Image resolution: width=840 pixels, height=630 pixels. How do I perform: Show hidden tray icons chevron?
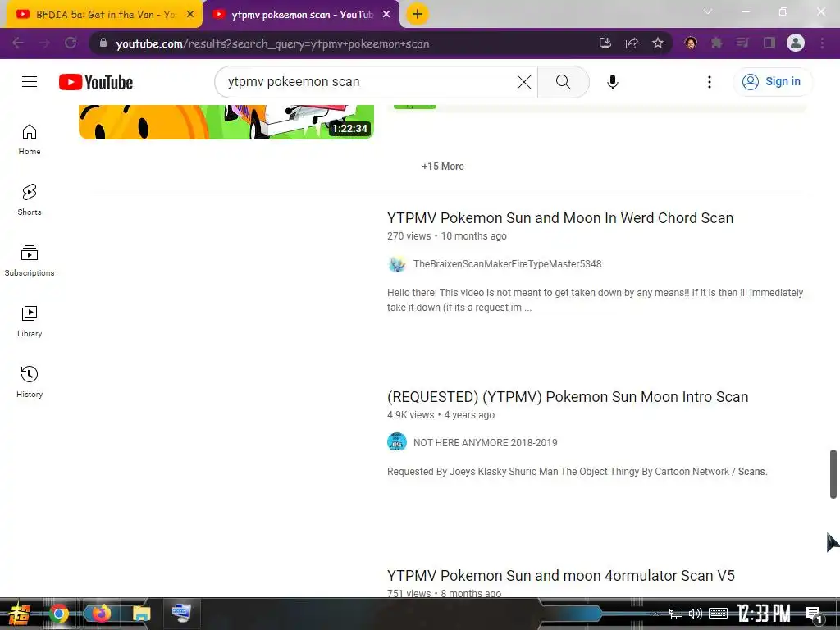(655, 614)
